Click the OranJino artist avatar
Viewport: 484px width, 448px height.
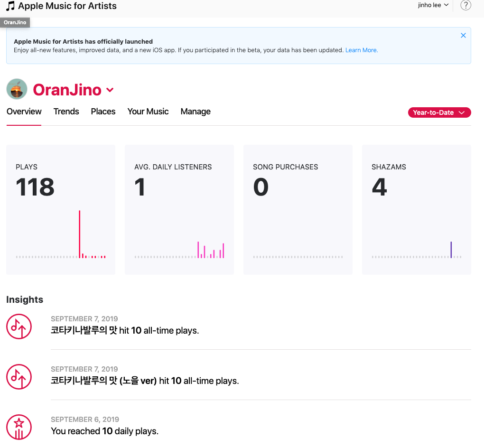[x=17, y=89]
